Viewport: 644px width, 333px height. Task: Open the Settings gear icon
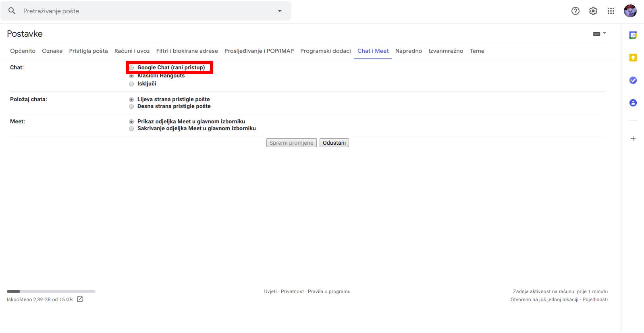(593, 11)
